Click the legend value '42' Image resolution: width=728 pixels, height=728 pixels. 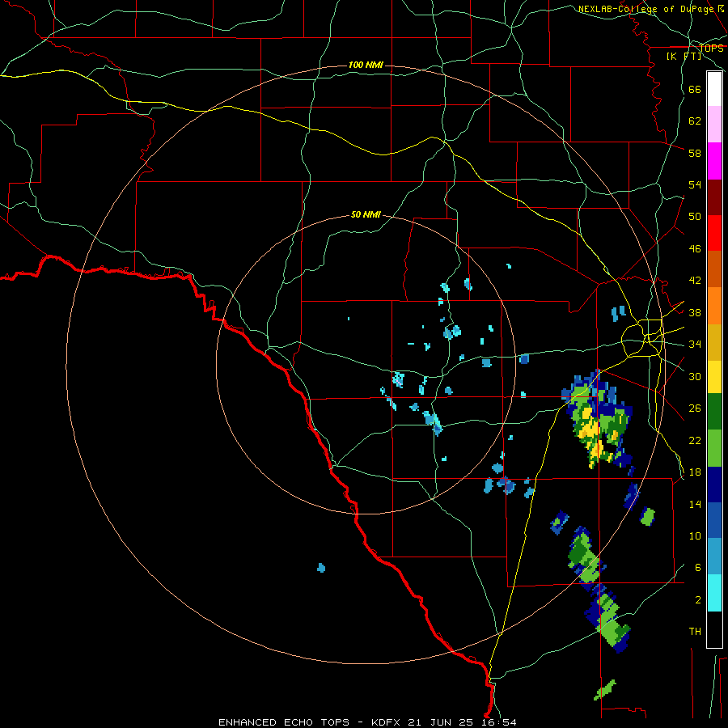[x=695, y=281]
